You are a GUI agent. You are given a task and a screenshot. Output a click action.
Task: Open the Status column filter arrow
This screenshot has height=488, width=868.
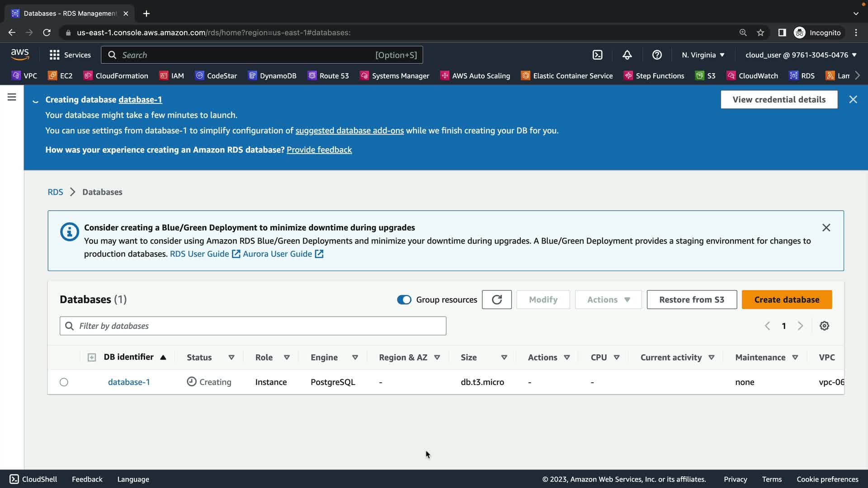click(x=231, y=357)
